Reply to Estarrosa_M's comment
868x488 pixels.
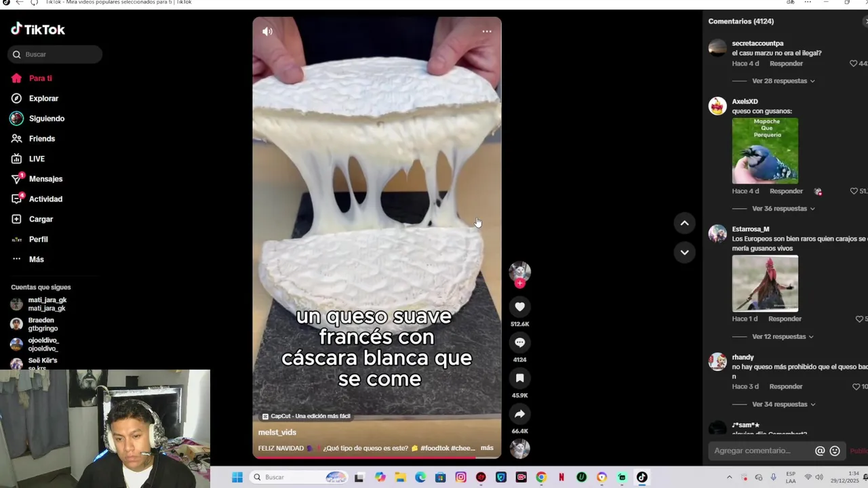pos(785,319)
